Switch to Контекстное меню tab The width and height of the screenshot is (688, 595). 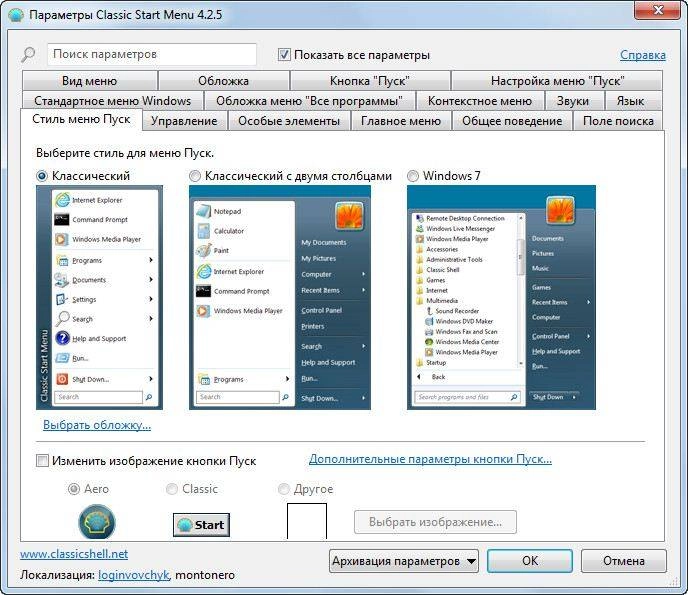[480, 101]
